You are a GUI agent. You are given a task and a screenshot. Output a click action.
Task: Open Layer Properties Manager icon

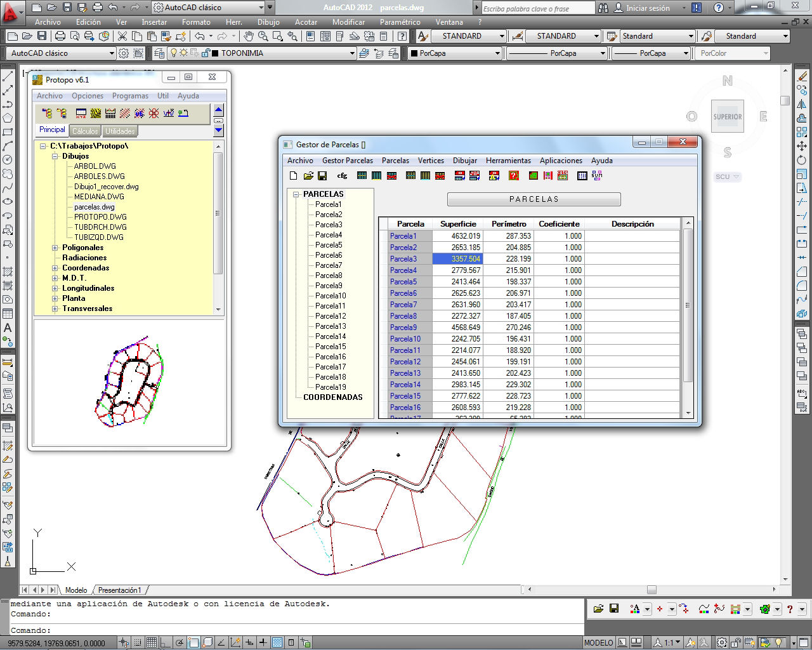[159, 53]
